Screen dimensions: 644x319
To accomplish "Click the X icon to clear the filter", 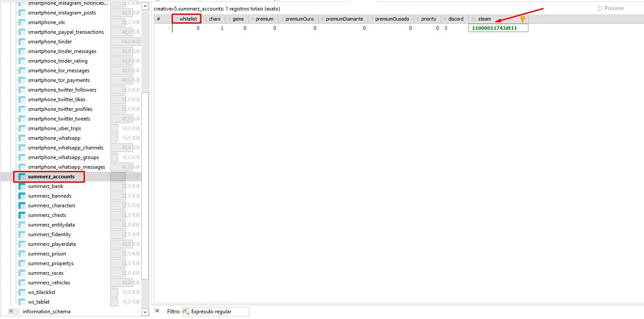I will click(x=157, y=311).
